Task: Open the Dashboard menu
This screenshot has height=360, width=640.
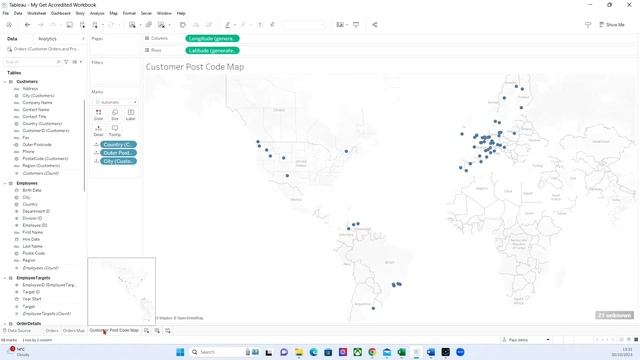Action: coord(60,13)
